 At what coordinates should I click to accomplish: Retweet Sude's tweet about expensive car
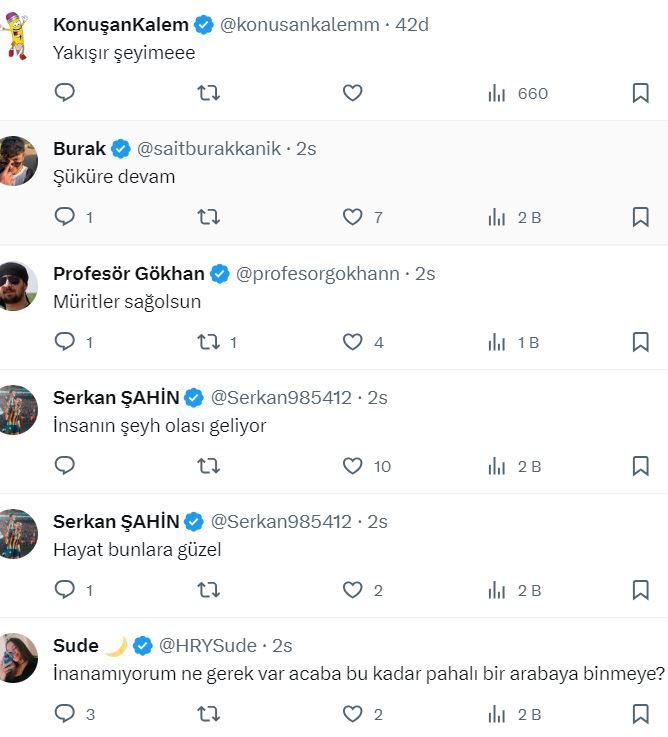pos(208,714)
